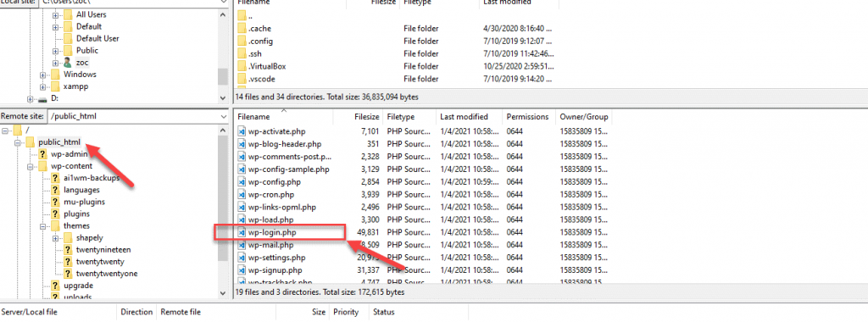Select upgrade folder in remote tree
The width and height of the screenshot is (868, 322).
click(x=78, y=286)
